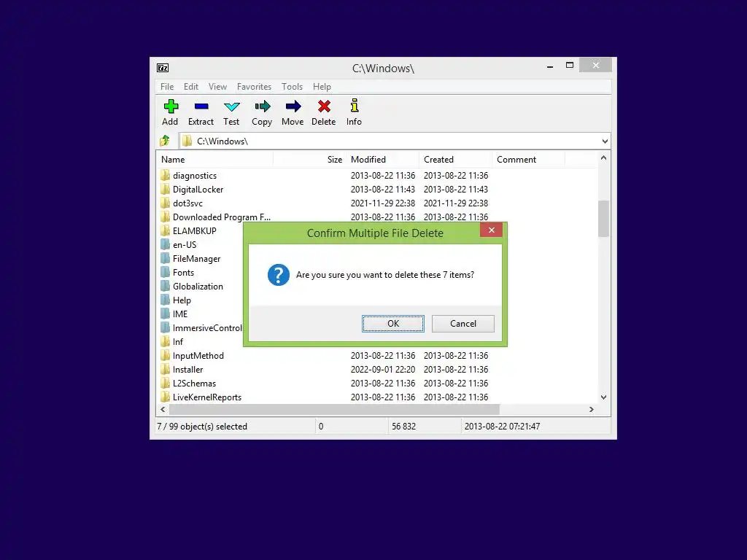
Task: Expand the address bar path dropdown
Action: [605, 141]
